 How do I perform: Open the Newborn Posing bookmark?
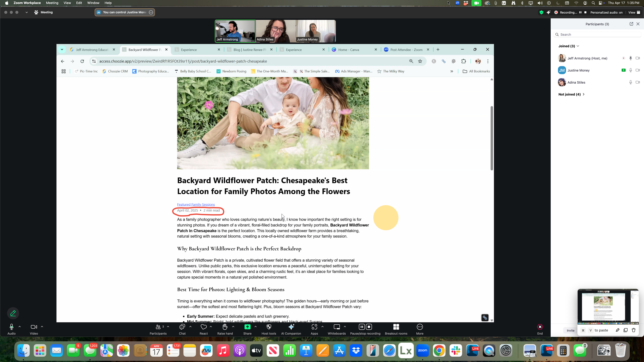click(231, 71)
